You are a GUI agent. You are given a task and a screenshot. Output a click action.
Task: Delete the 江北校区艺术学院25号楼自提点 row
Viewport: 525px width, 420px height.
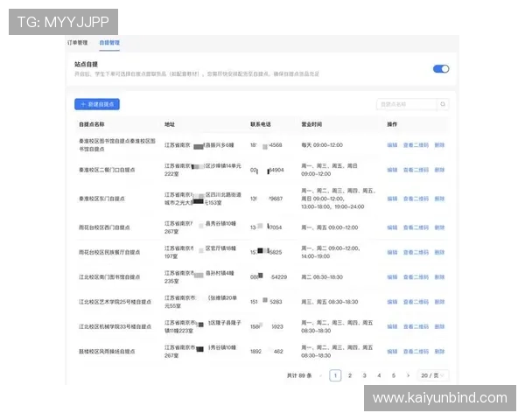(439, 302)
